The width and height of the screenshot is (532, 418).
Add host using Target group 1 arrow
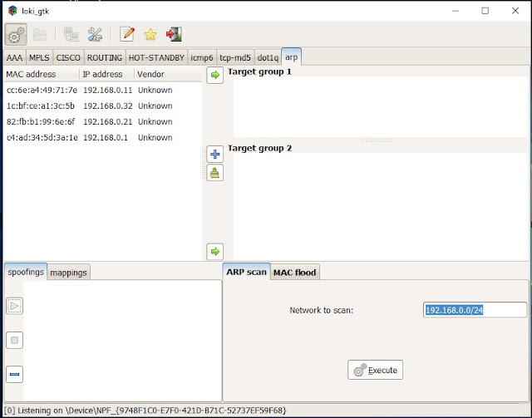214,76
